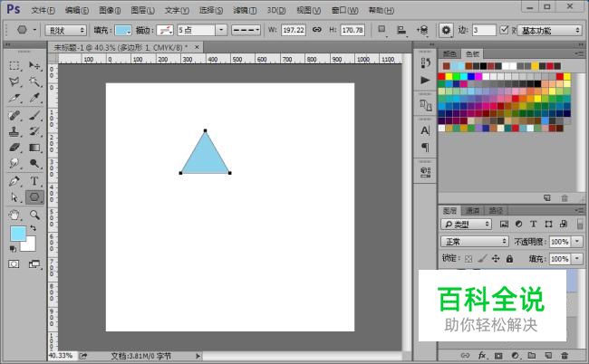Select the Path Selection arrow tool
The height and width of the screenshot is (364, 589).
pyautogui.click(x=14, y=197)
